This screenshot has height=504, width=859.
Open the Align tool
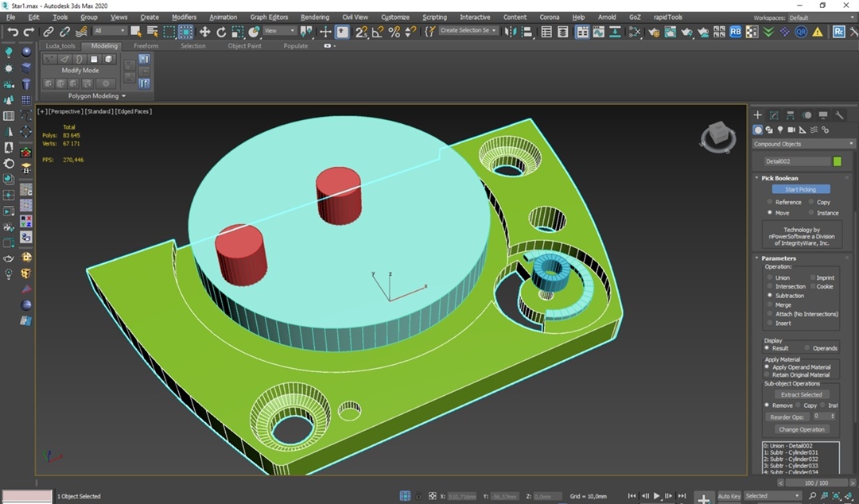527,32
